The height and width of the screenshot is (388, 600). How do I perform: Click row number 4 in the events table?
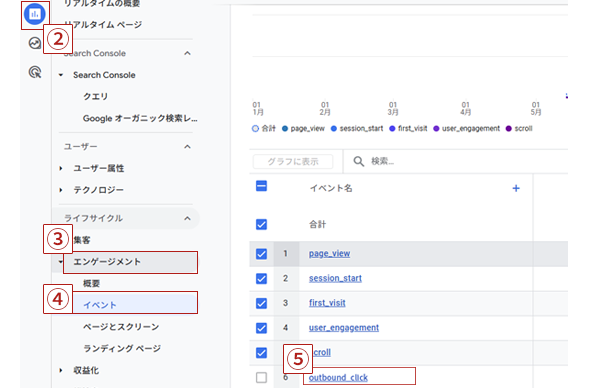coord(285,328)
